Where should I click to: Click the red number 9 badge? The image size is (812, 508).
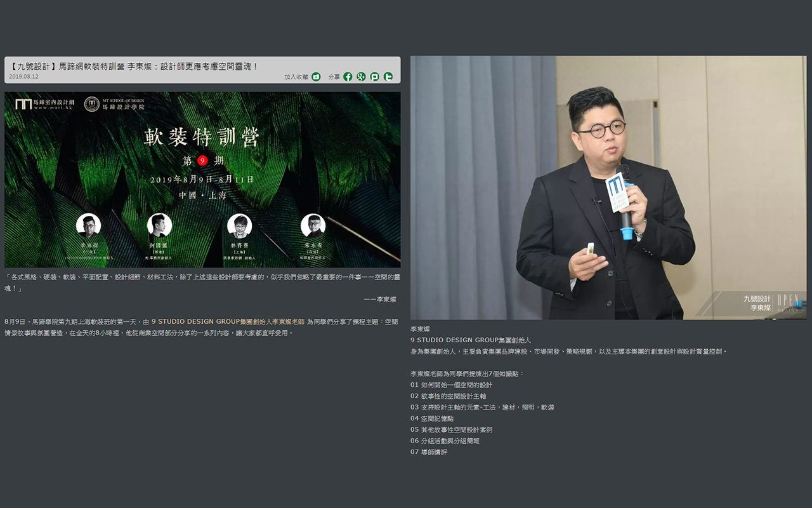pos(202,161)
